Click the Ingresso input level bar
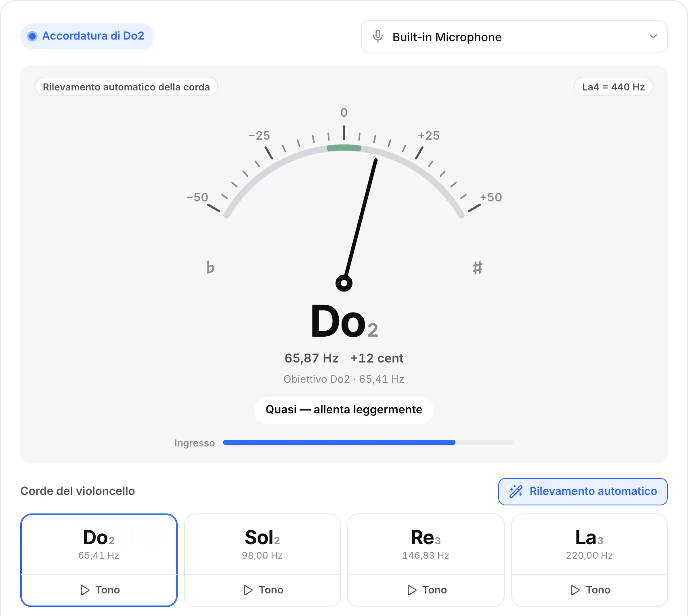 tap(368, 442)
